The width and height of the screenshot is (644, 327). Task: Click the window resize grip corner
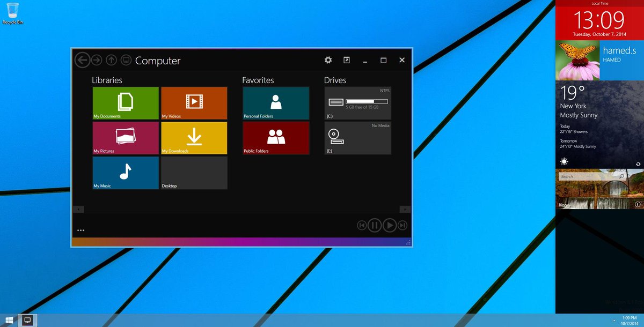click(x=408, y=243)
